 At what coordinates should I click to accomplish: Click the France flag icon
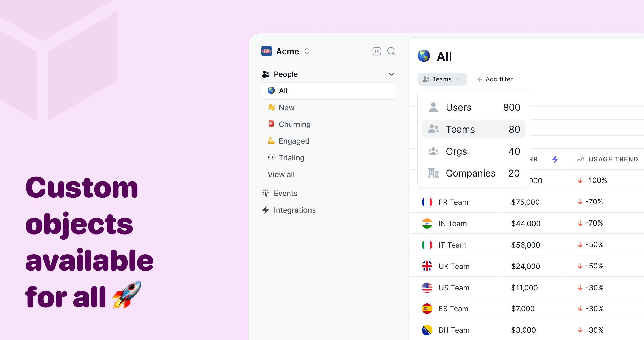coord(427,202)
